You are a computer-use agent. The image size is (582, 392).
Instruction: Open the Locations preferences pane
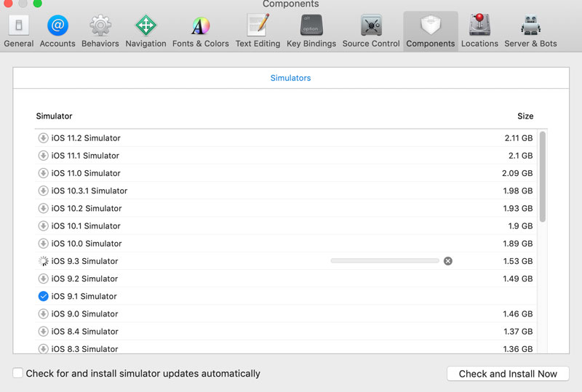click(x=479, y=31)
